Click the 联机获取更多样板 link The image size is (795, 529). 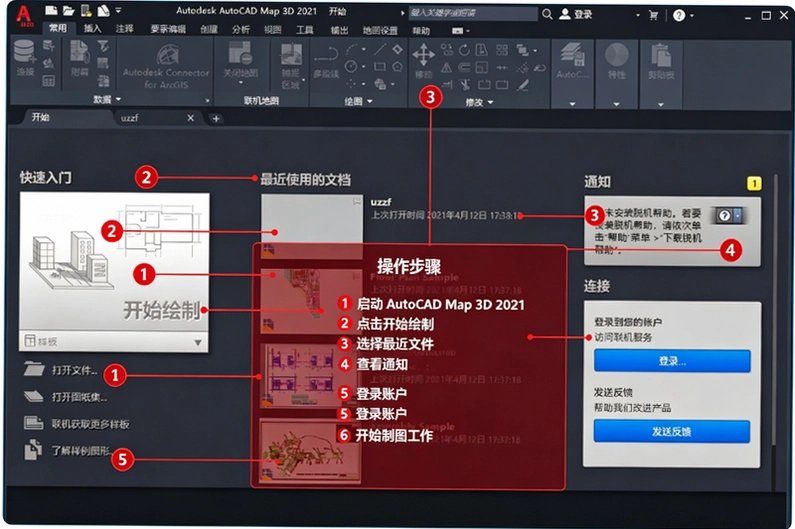tap(91, 424)
